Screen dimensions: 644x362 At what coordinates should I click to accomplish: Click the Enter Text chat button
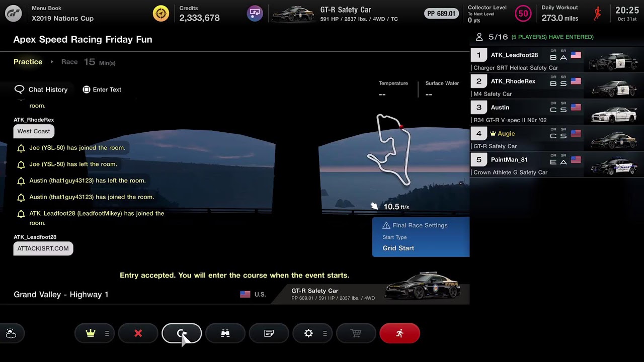point(102,89)
